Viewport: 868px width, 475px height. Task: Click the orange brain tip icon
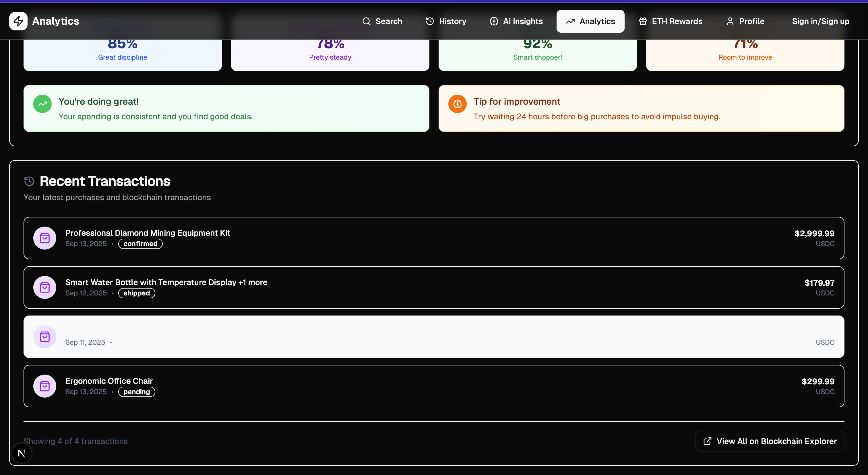[x=457, y=104]
